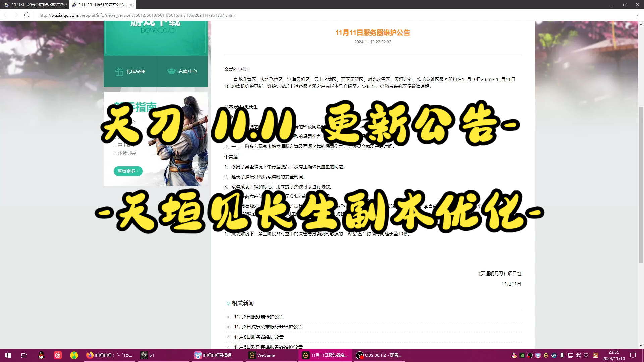Go forward with the browser forward arrow
The width and height of the screenshot is (644, 362).
[16, 15]
